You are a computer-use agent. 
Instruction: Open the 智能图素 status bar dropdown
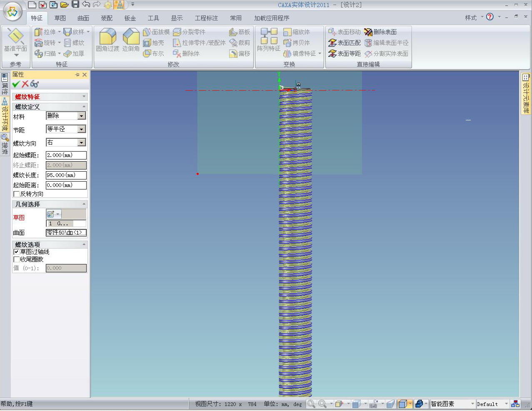[x=472, y=404]
